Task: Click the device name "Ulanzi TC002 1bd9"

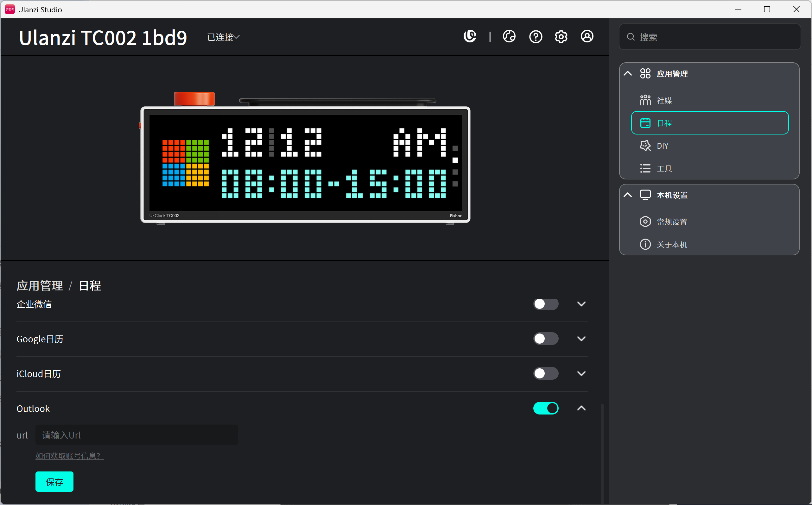Action: coord(103,37)
